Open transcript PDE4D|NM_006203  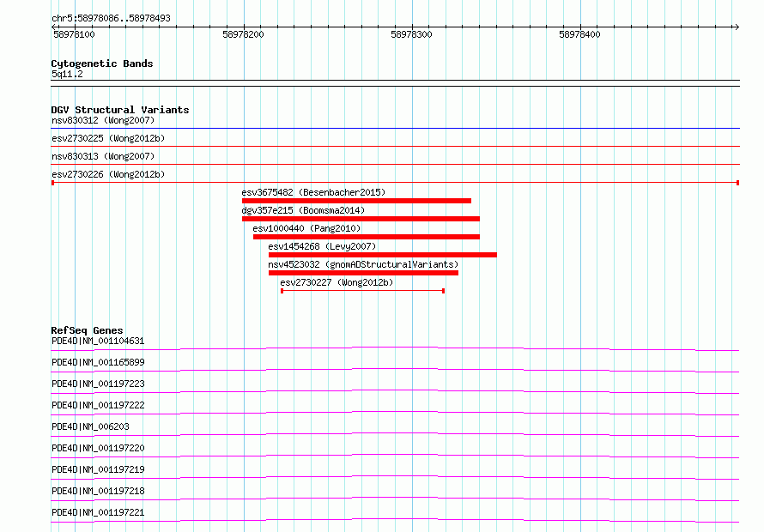click(90, 426)
